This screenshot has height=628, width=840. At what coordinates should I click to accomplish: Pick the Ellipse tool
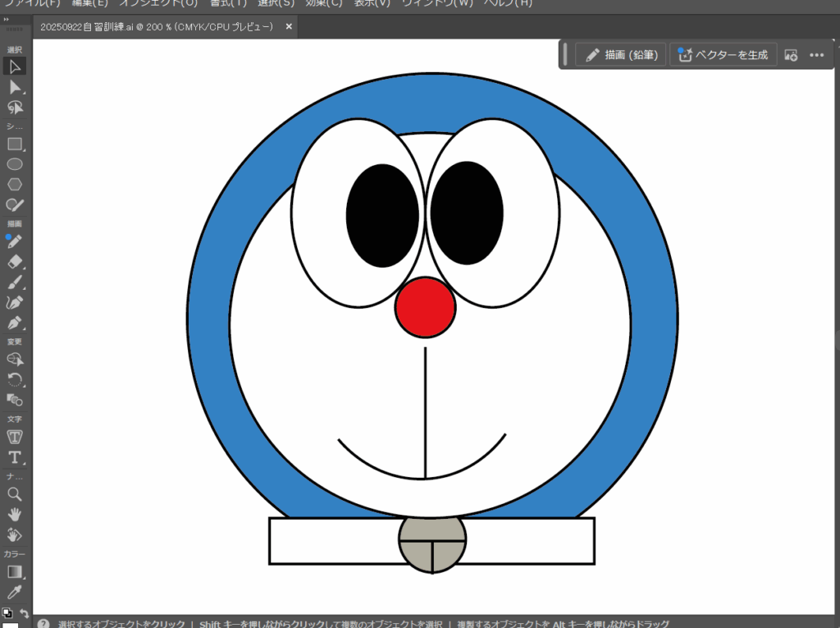pyautogui.click(x=15, y=164)
